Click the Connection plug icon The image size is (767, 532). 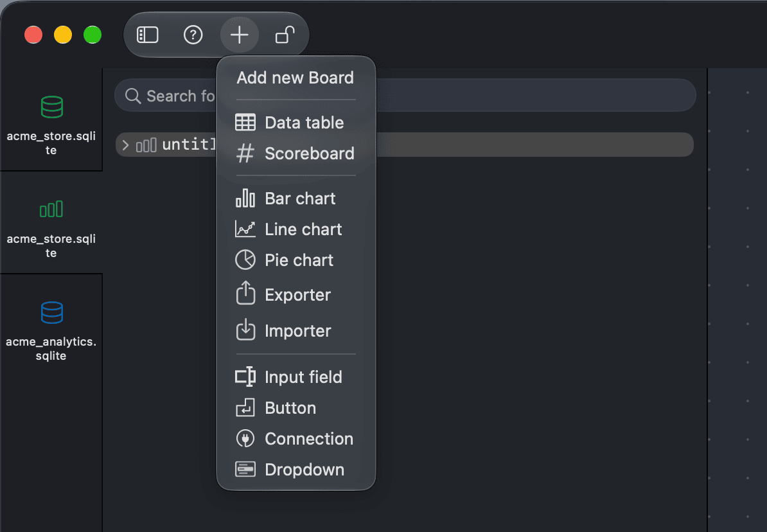click(245, 439)
